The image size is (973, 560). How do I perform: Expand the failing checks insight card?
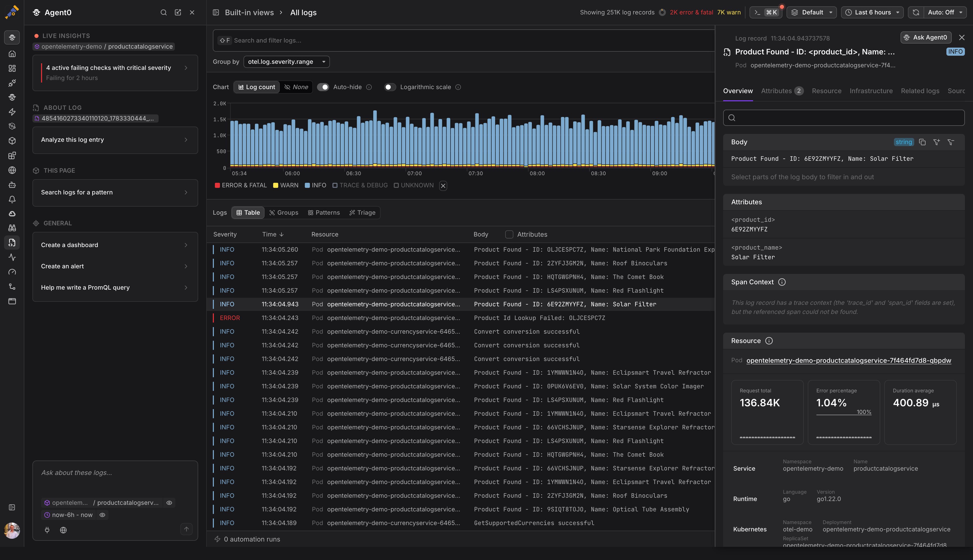(x=115, y=73)
